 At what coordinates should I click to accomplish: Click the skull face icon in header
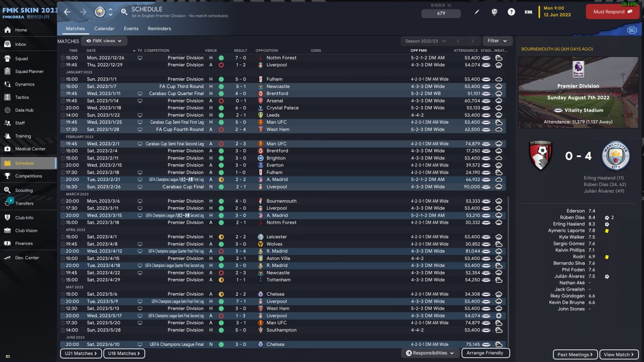(x=494, y=12)
